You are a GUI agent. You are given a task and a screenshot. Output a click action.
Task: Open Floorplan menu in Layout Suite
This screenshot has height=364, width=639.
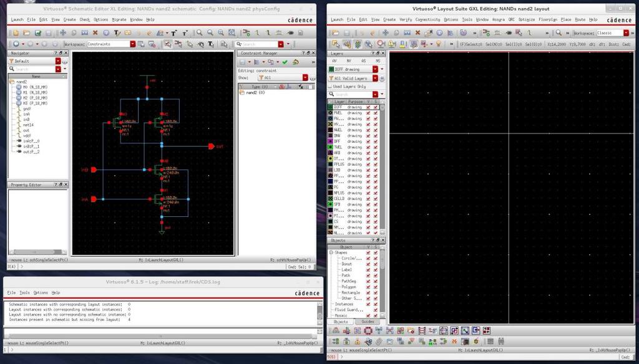click(548, 19)
